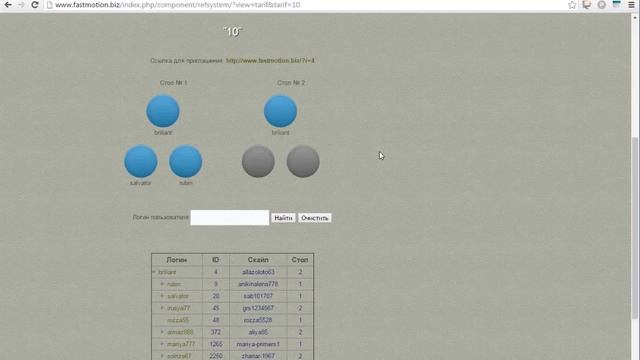This screenshot has width=640, height=360.
Task: Click the scrollbar up arrow
Action: coord(635,18)
